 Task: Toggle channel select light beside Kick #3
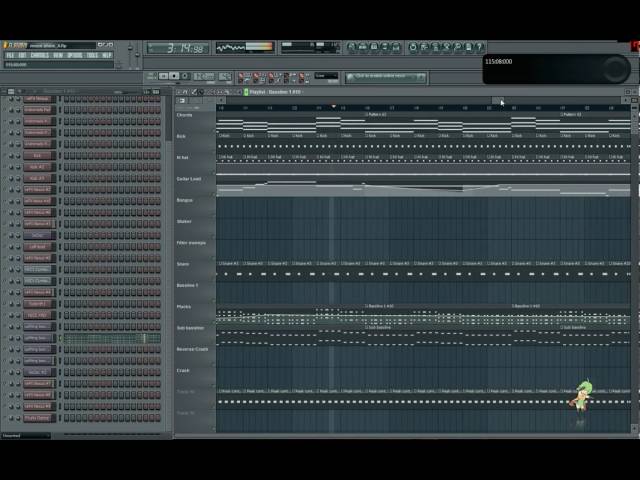[x=58, y=179]
